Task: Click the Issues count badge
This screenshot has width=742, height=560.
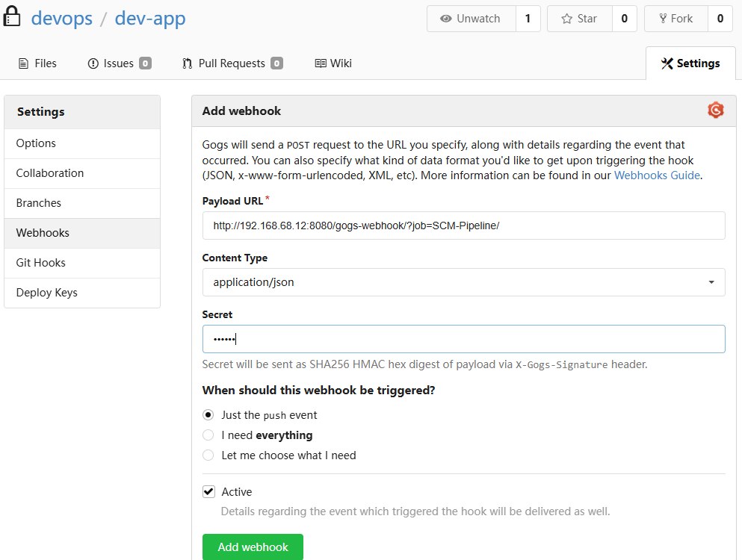Action: (x=145, y=63)
